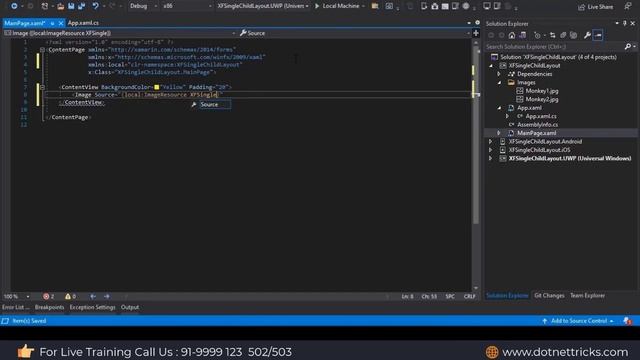640x360 pixels.
Task: Open the XFSingleChildLayout.UWP startup project dropdown
Action: click(x=262, y=6)
